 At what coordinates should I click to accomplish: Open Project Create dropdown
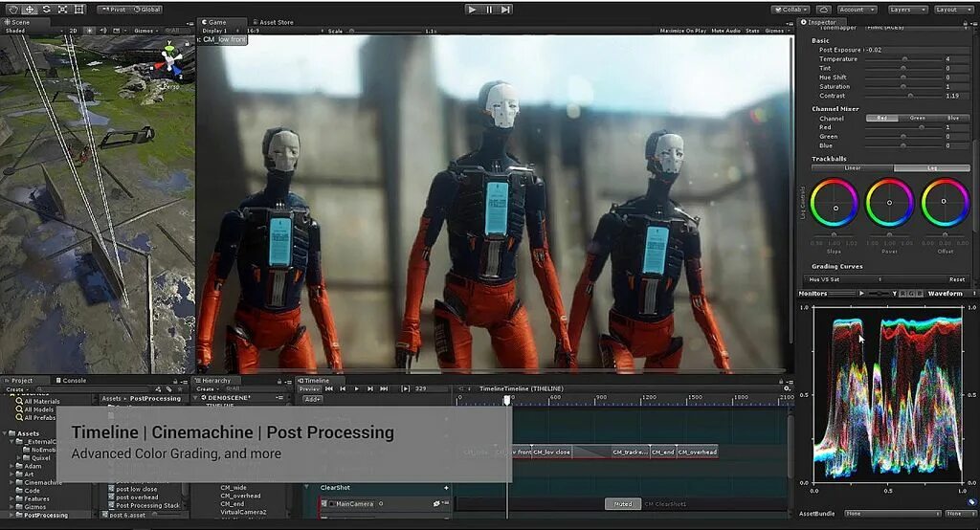click(17, 389)
